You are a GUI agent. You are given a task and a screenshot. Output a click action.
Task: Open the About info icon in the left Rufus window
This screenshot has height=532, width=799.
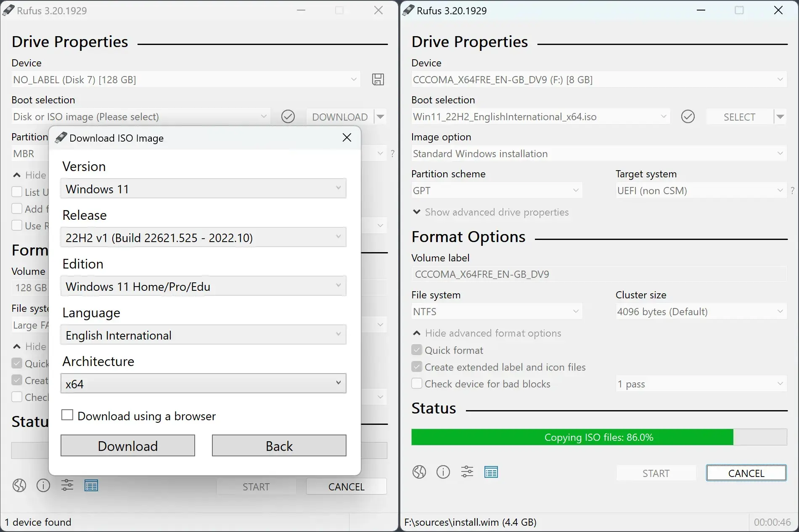click(x=43, y=485)
